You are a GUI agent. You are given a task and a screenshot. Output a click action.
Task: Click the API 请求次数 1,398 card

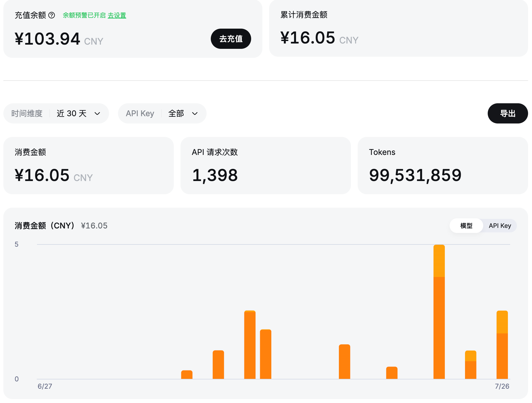266,166
